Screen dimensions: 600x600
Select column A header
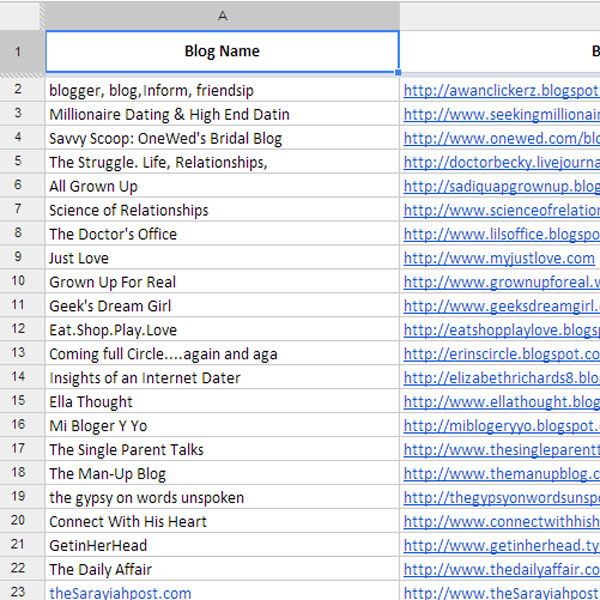[x=222, y=15]
